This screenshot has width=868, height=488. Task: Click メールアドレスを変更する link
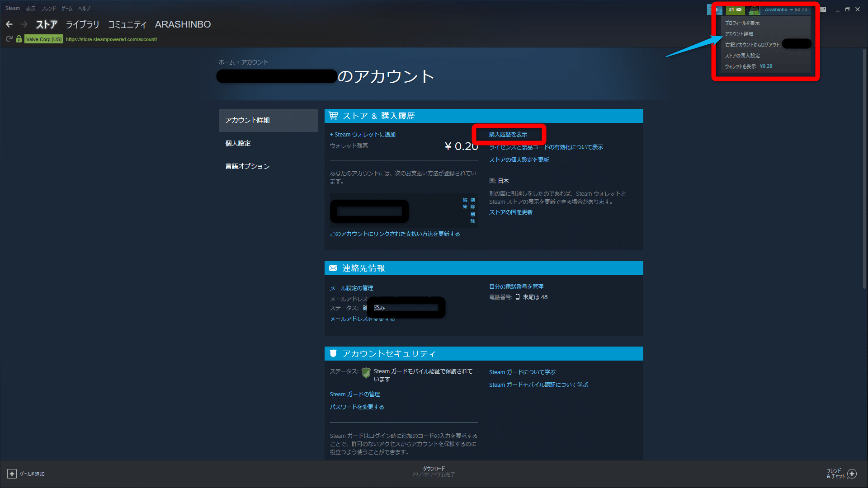coord(362,319)
